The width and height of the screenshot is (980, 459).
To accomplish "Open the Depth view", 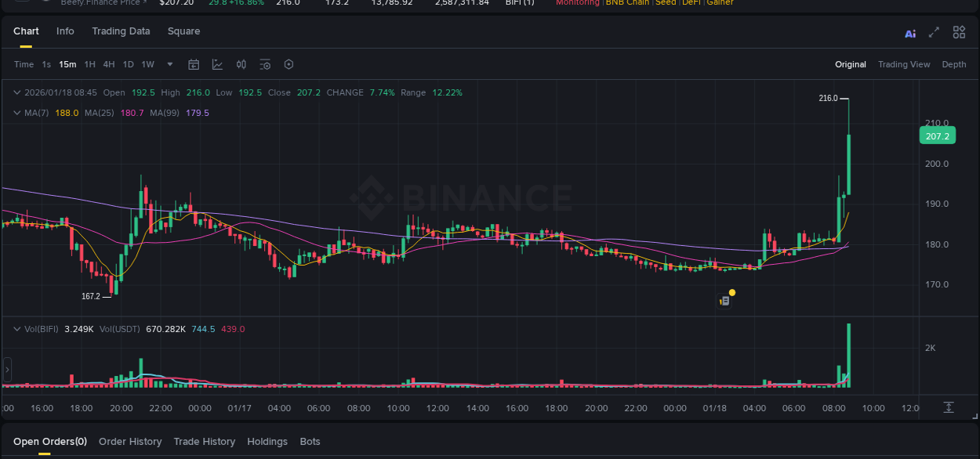I will tap(953, 64).
